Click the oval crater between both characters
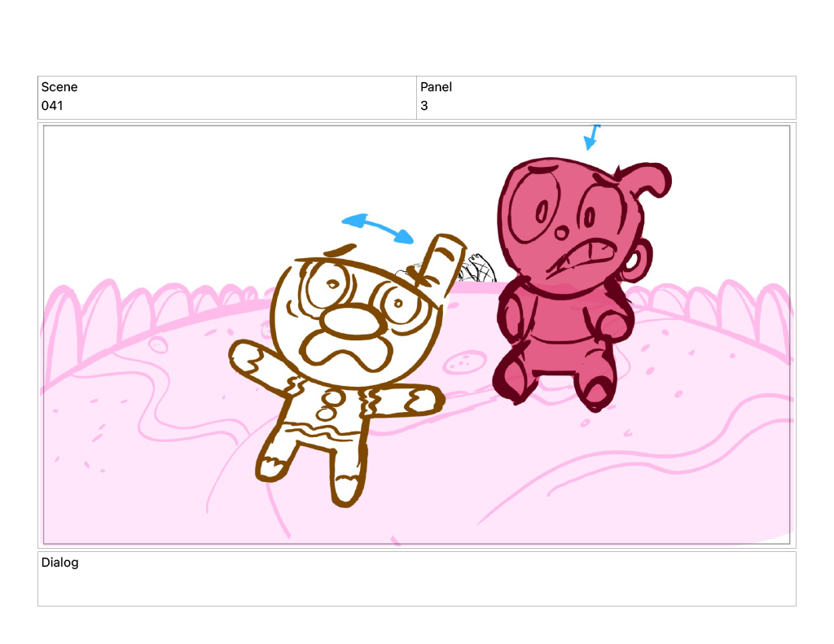This screenshot has height=644, width=834. click(x=467, y=360)
